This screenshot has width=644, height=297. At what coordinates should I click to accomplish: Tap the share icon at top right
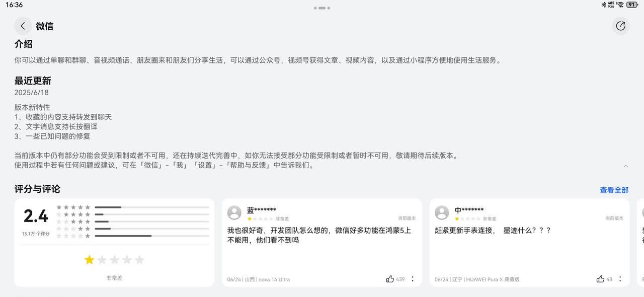click(620, 26)
